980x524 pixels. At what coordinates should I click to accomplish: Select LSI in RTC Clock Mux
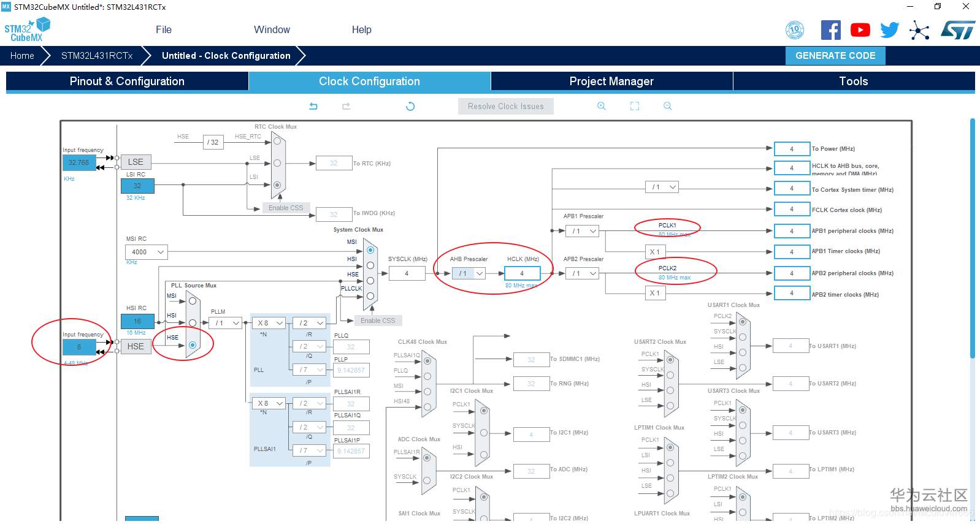coord(277,185)
